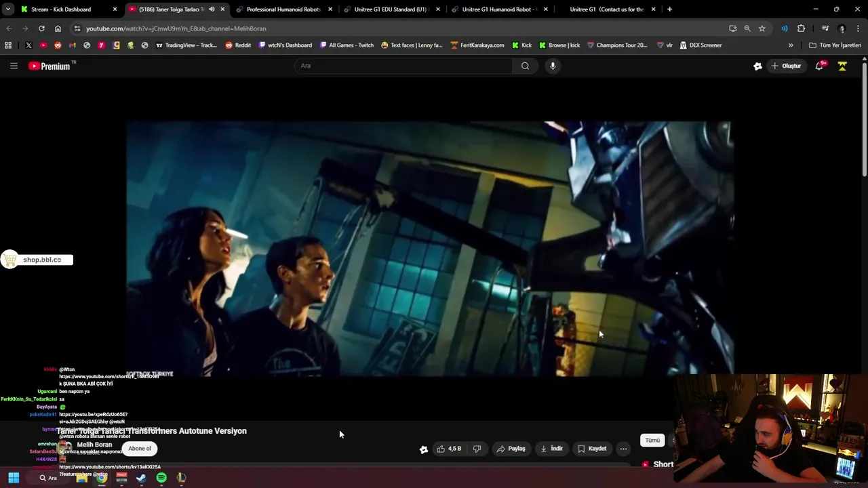The height and width of the screenshot is (488, 868).
Task: Bookmark this page with the star icon
Action: (x=762, y=28)
